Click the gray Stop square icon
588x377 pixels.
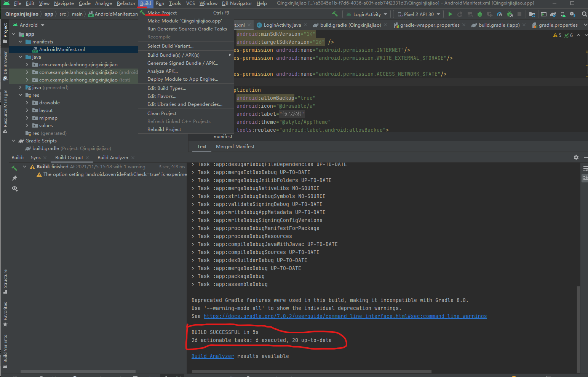point(519,14)
